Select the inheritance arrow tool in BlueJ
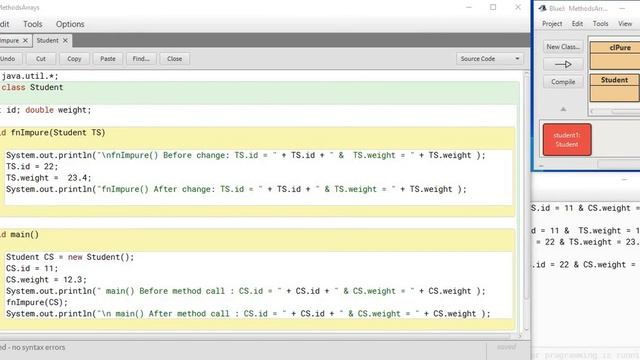The height and width of the screenshot is (360, 640). click(563, 64)
